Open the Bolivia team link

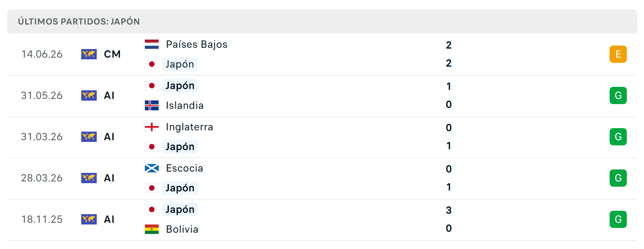point(182,229)
